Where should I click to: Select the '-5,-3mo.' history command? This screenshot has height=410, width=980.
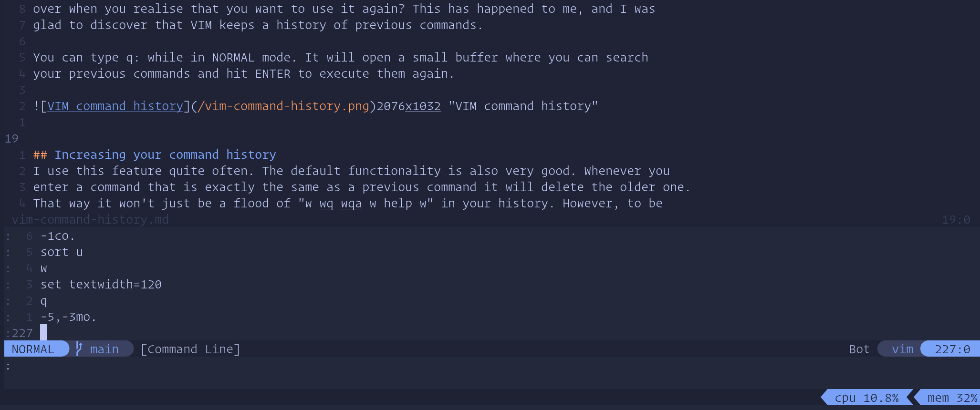[69, 317]
